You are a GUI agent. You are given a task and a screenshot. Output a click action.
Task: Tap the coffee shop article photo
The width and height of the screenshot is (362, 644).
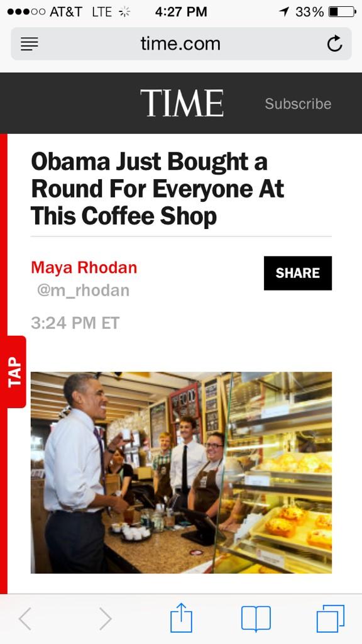(x=181, y=472)
